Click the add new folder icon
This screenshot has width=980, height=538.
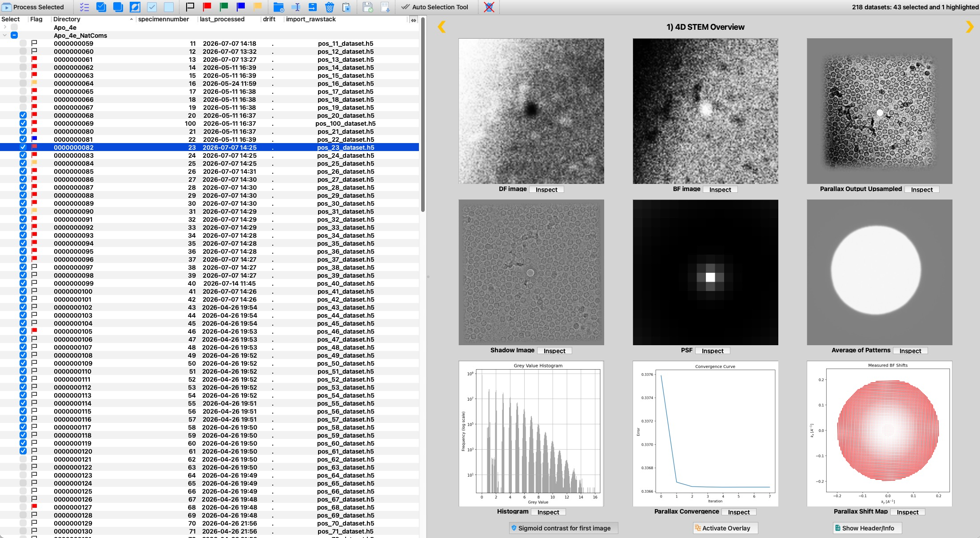tap(279, 7)
